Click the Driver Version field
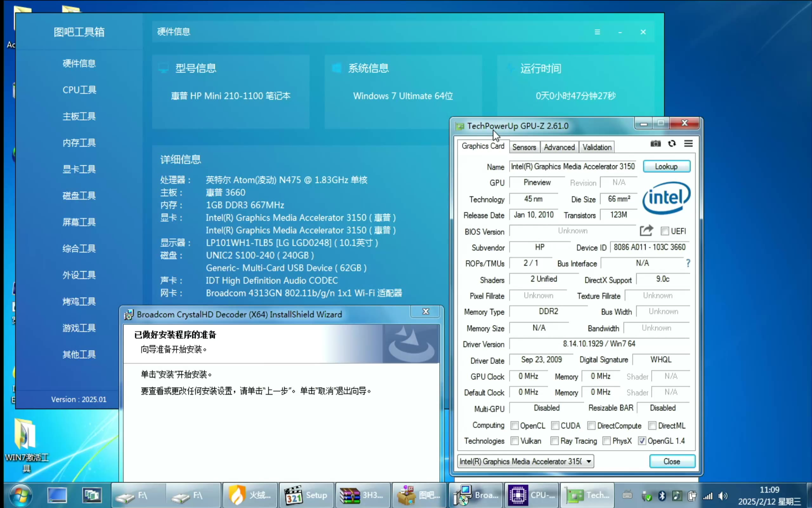Image resolution: width=812 pixels, height=508 pixels. click(x=599, y=343)
